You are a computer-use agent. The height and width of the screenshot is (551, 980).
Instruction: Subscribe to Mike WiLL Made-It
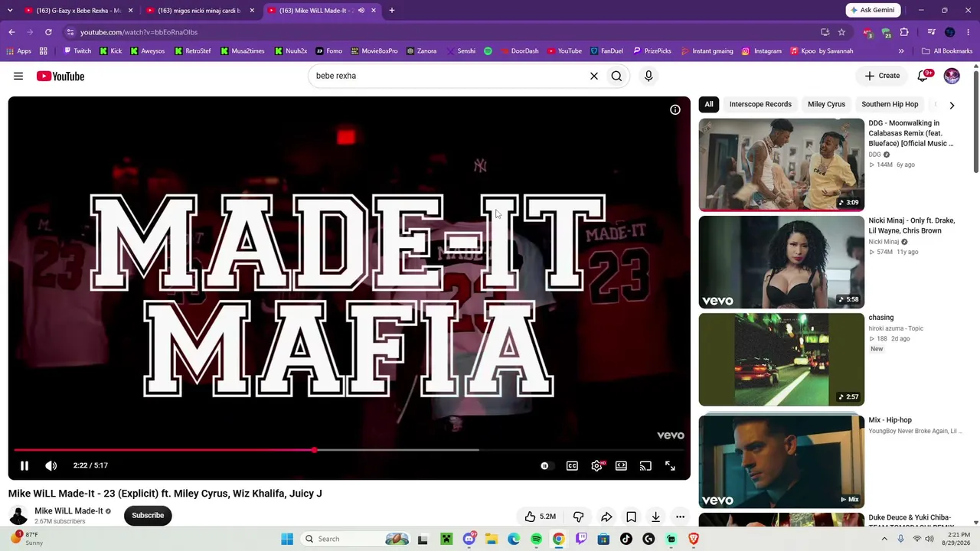pyautogui.click(x=148, y=515)
